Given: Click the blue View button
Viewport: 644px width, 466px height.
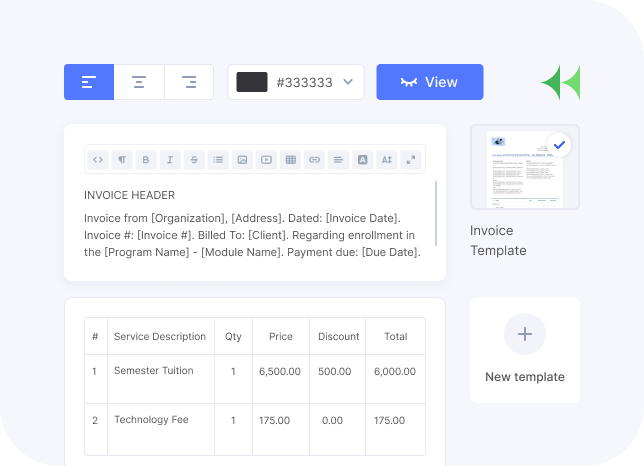Looking at the screenshot, I should [x=430, y=82].
